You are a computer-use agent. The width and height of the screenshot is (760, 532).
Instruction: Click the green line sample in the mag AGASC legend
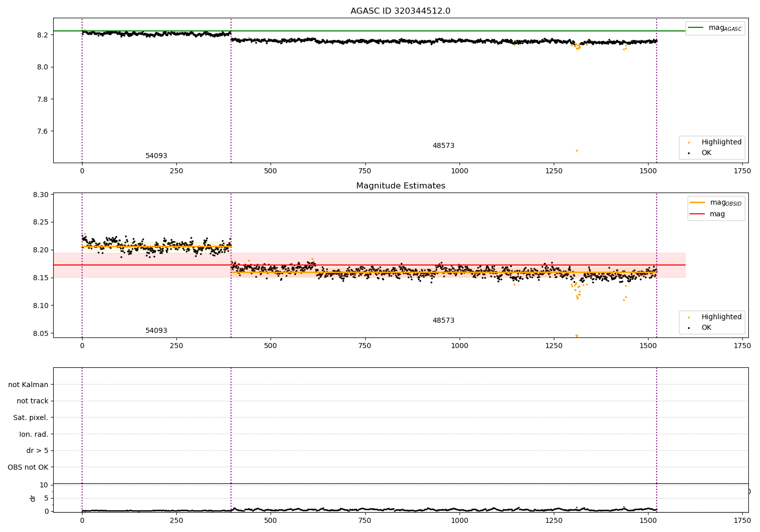(696, 28)
